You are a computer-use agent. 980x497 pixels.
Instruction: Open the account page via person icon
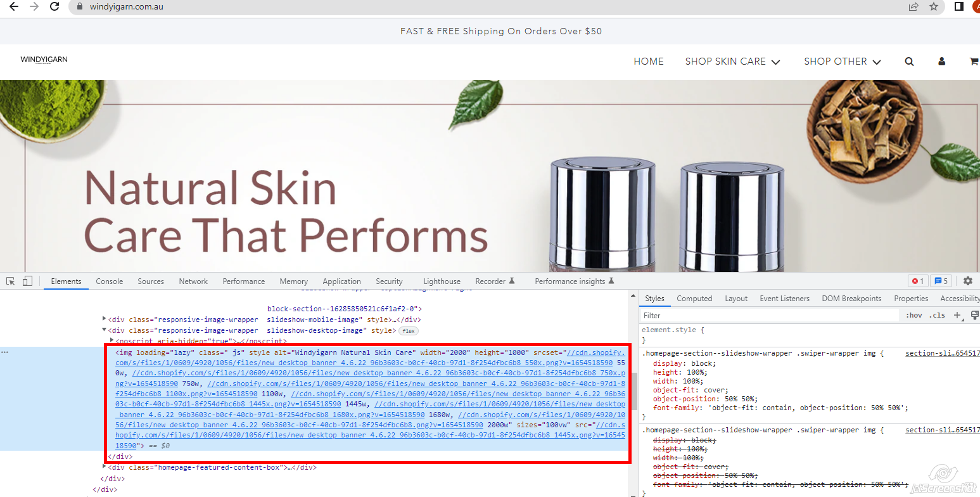[942, 61]
